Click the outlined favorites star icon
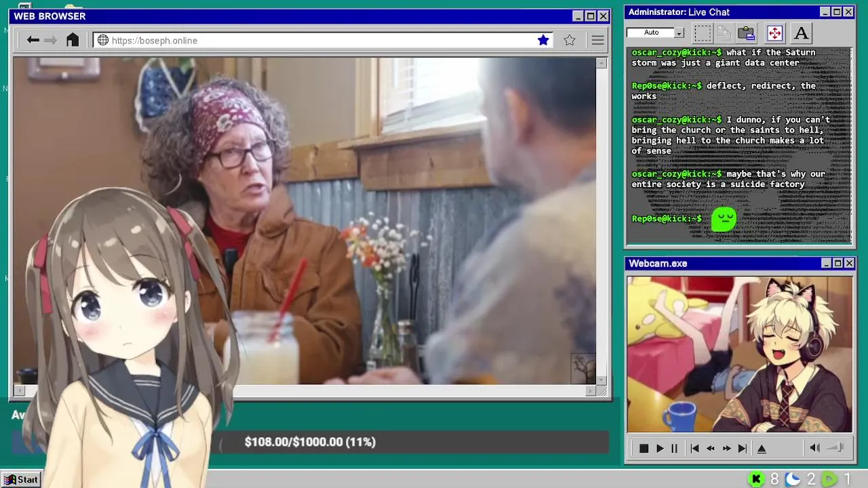868x488 pixels. (570, 40)
